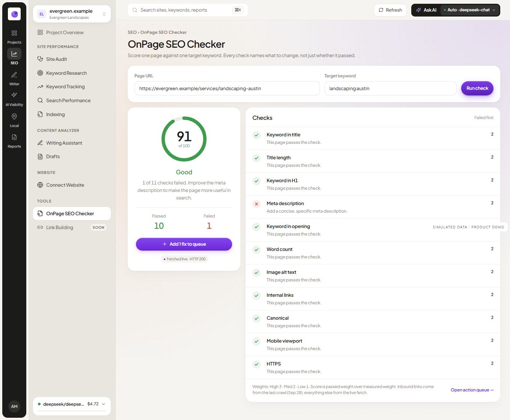
Task: Click the Fetched live HTTP 200 badge
Action: pyautogui.click(x=184, y=259)
